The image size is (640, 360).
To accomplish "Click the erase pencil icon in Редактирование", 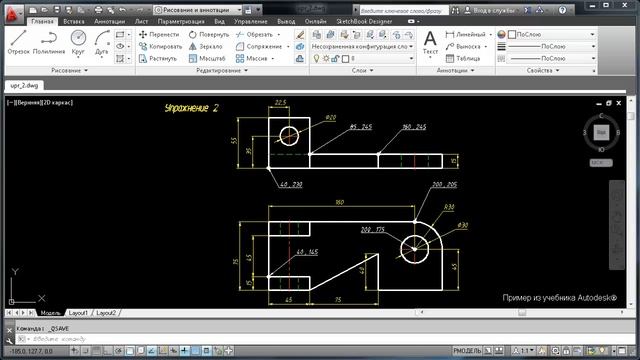I will pyautogui.click(x=300, y=35).
